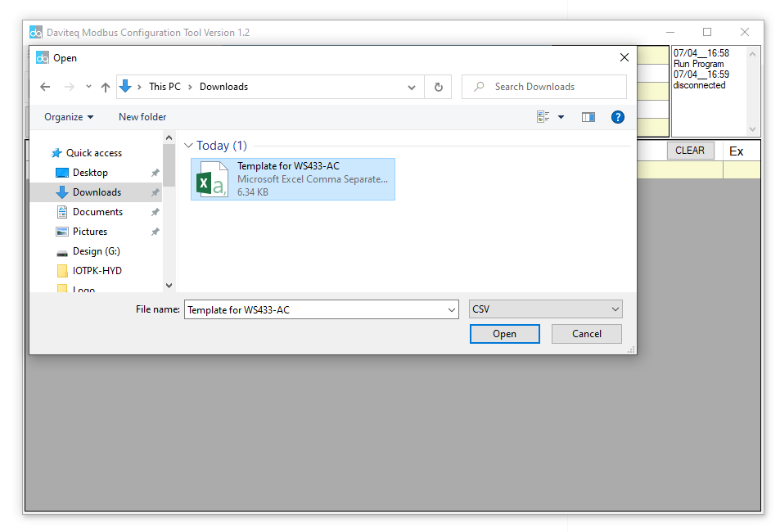Click the Open button
780x532 pixels.
[504, 334]
